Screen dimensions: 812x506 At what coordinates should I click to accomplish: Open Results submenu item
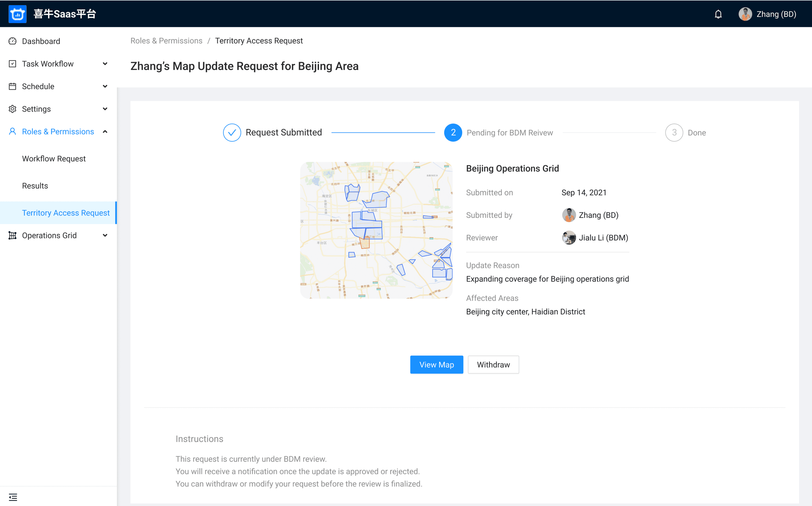click(x=35, y=186)
